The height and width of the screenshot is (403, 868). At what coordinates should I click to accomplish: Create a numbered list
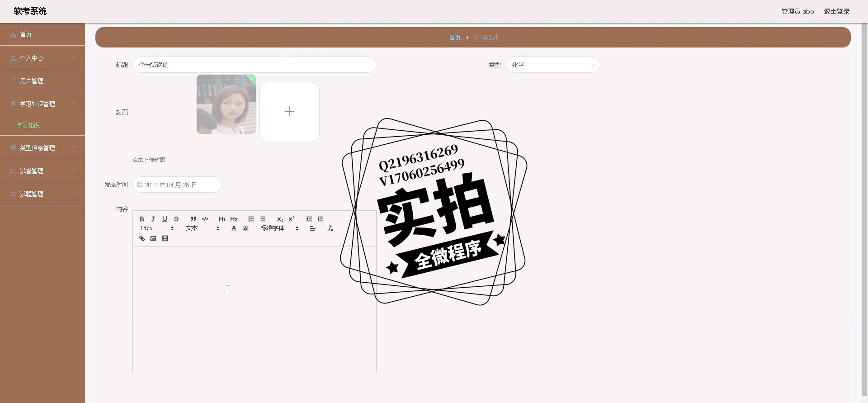coord(251,219)
